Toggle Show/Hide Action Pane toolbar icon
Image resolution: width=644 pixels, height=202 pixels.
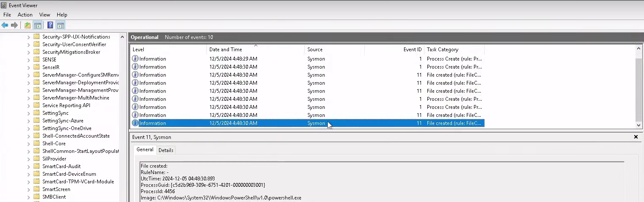tap(61, 25)
